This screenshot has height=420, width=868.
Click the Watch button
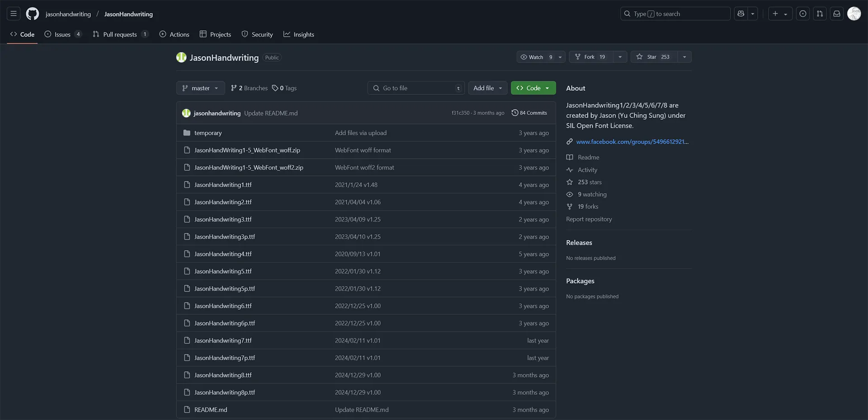coord(536,57)
